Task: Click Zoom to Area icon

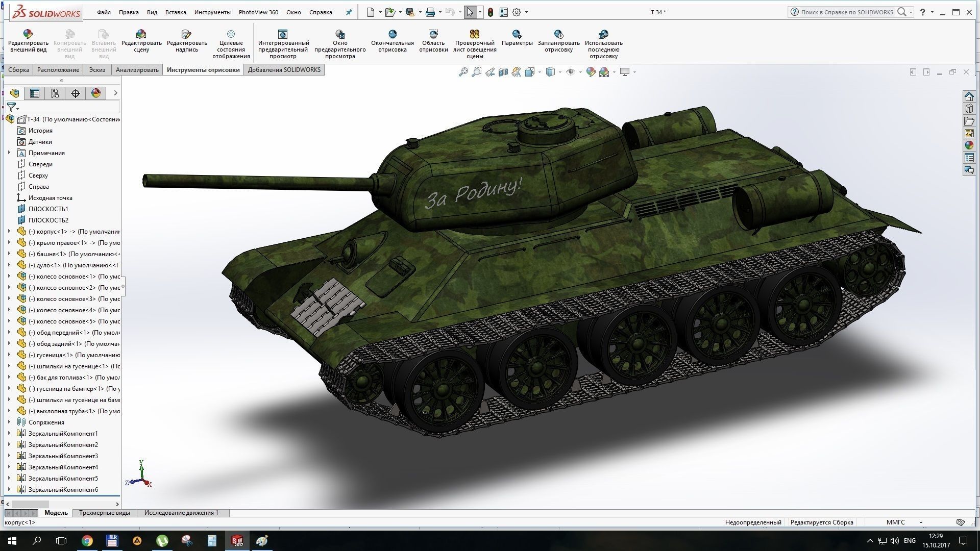Action: [476, 72]
